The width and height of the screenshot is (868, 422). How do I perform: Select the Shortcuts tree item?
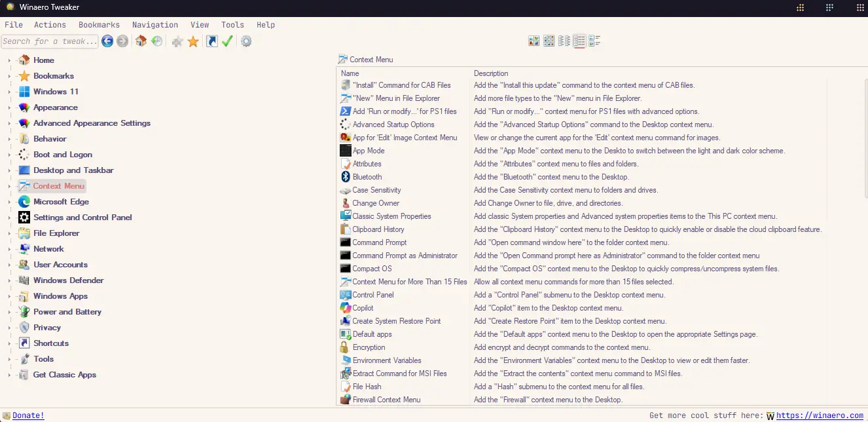[x=51, y=343]
